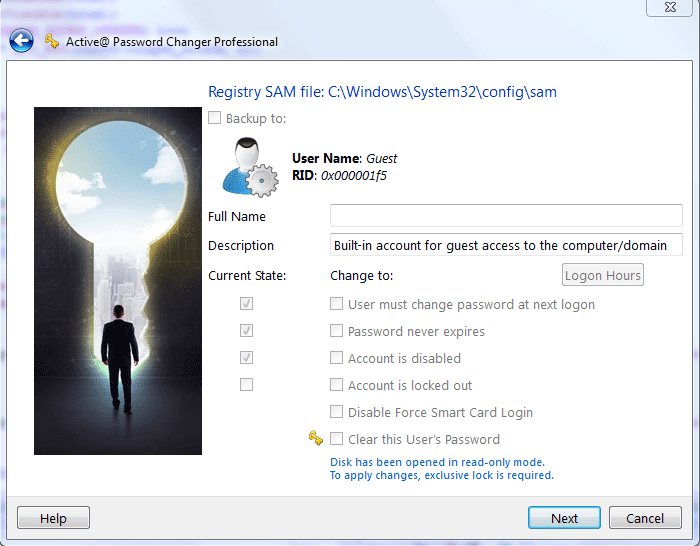This screenshot has width=700, height=546.
Task: Click current state box for Account locked out
Action: 246,384
